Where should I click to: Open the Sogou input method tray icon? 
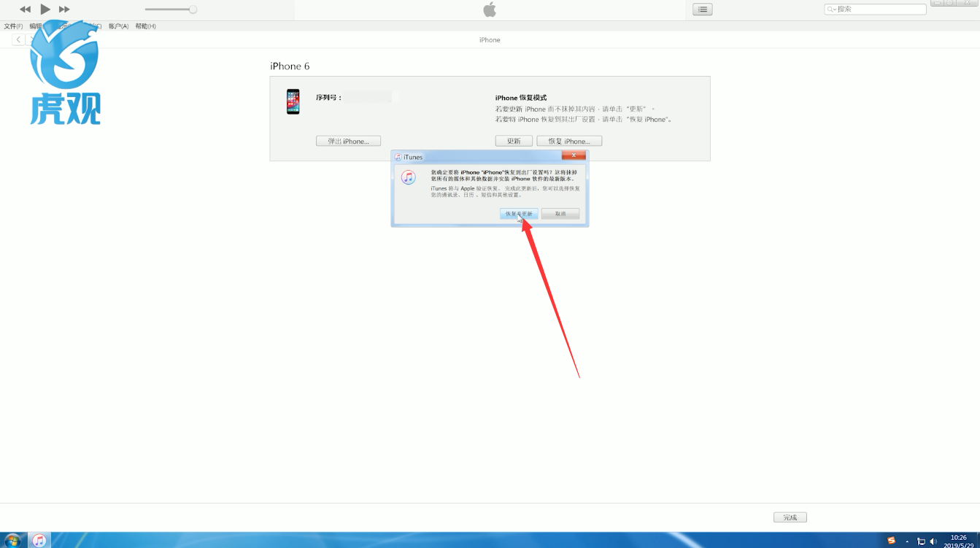tap(891, 541)
